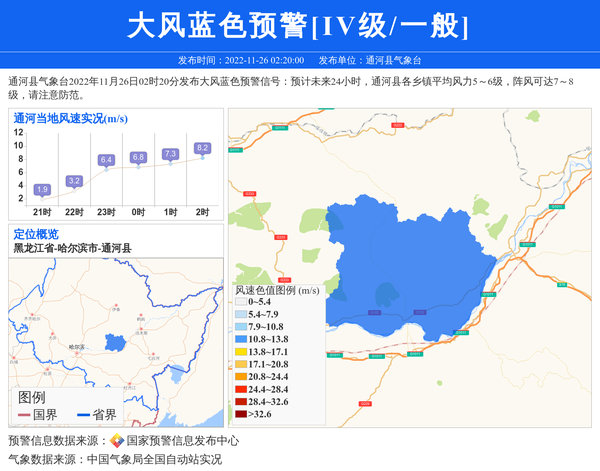Screen dimensions: 600x471
Task: Select the 13.8~17.1 yellow legend swatch
Action: pos(241,353)
